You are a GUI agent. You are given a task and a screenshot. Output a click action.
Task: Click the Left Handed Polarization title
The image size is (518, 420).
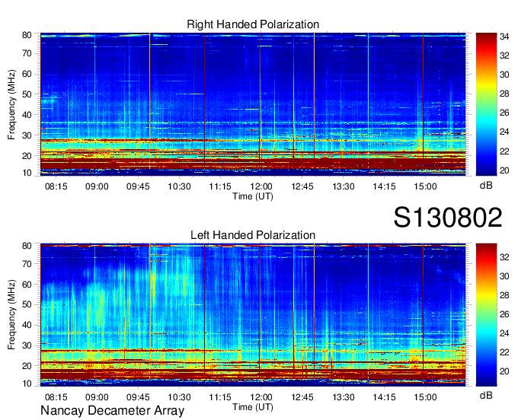pyautogui.click(x=253, y=235)
